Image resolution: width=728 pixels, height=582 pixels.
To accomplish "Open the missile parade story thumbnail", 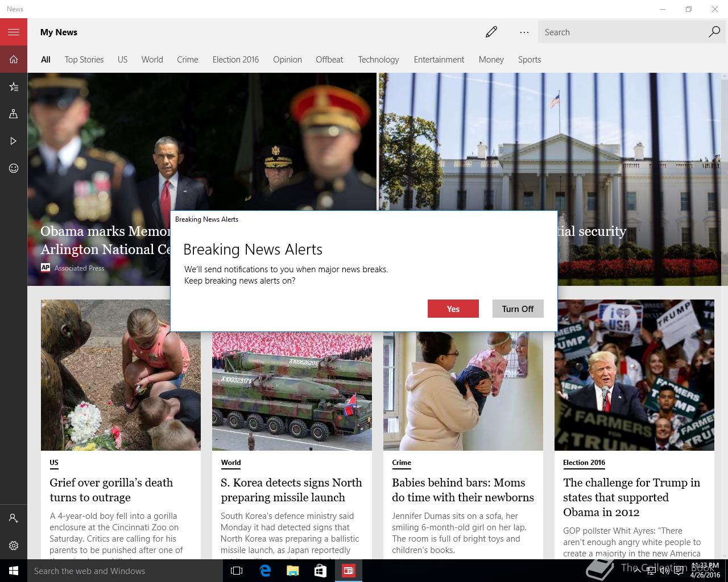I will coord(292,391).
